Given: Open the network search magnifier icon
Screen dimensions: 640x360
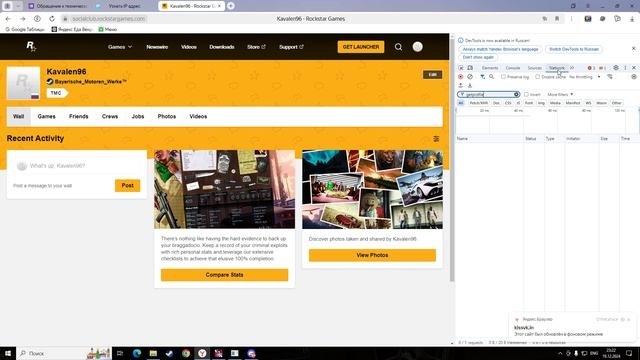Looking at the screenshot, I should 491,77.
